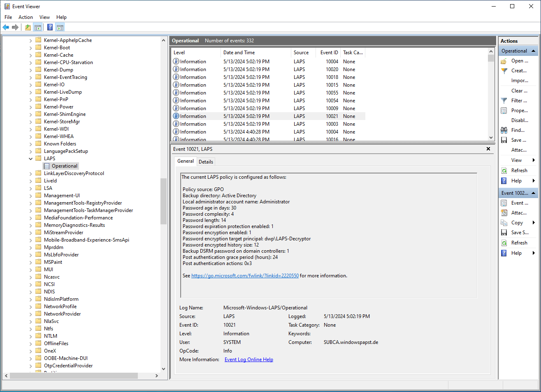Open the Copy submenu arrow
The height and width of the screenshot is (392, 541).
click(534, 223)
